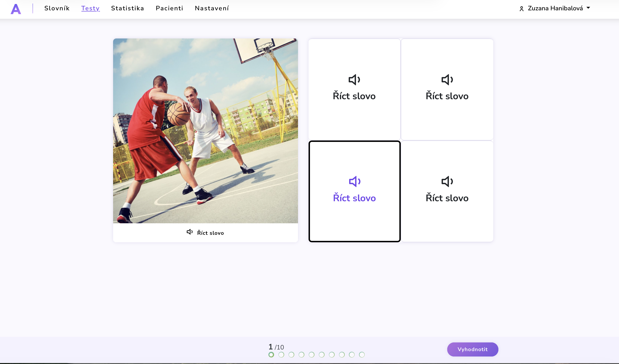Open the Pacienti page
The width and height of the screenshot is (619, 364).
point(169,8)
